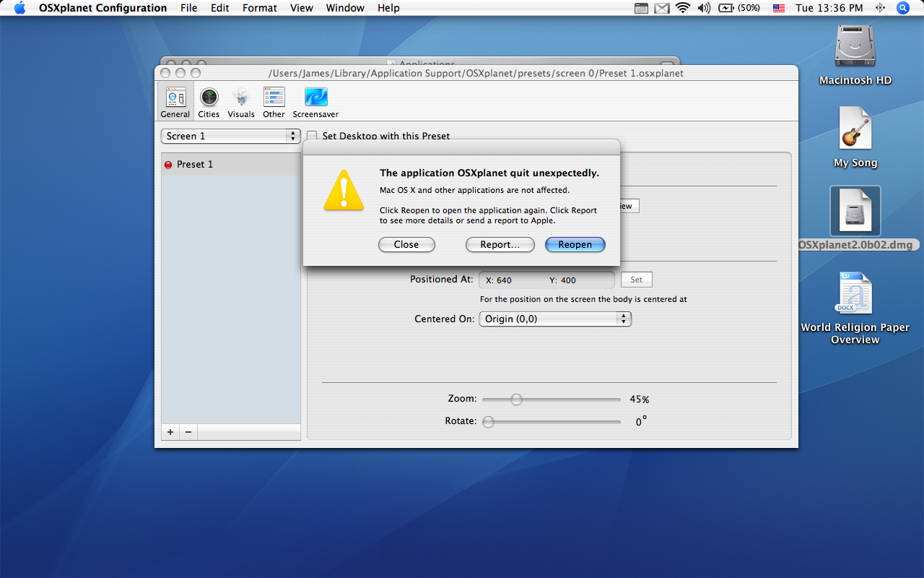Open the Cities pane icon
924x578 pixels.
209,102
